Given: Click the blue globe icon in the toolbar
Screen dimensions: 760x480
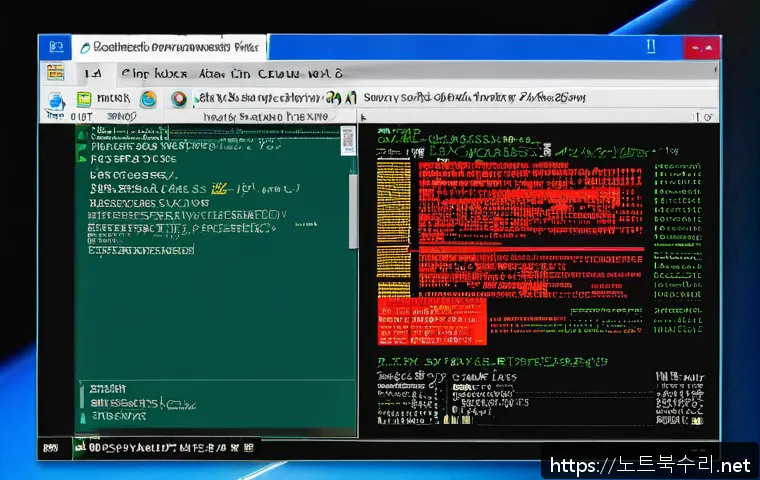Looking at the screenshot, I should pyautogui.click(x=56, y=99).
